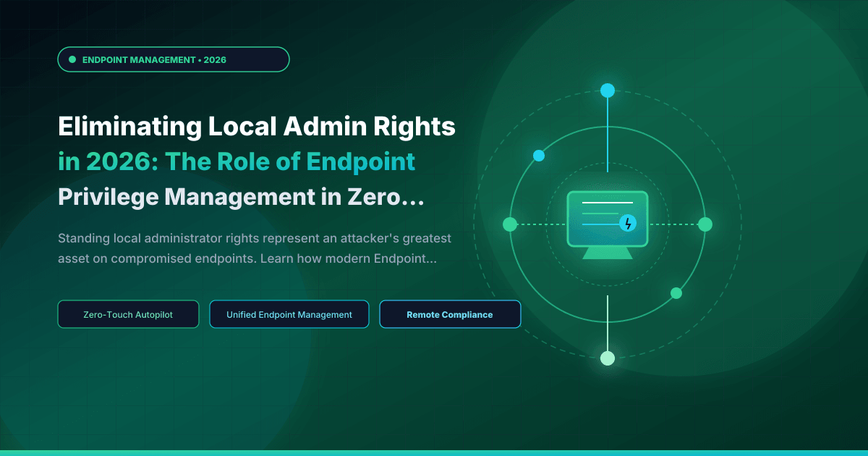The height and width of the screenshot is (456, 868).
Task: Click the Endpoint Management 2026 badge
Action: [174, 59]
